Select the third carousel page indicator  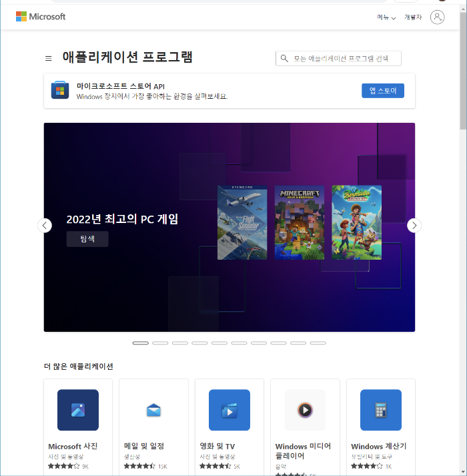180,343
